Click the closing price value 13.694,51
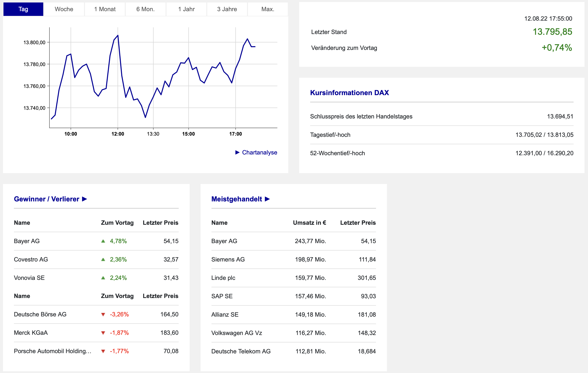This screenshot has width=588, height=373. (560, 116)
